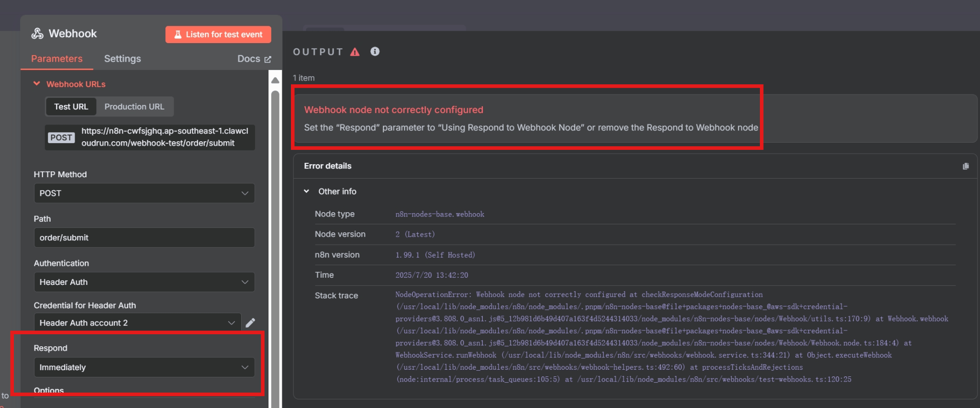This screenshot has width=980, height=408.
Task: Click the Webhook node icon in header
Action: (37, 34)
